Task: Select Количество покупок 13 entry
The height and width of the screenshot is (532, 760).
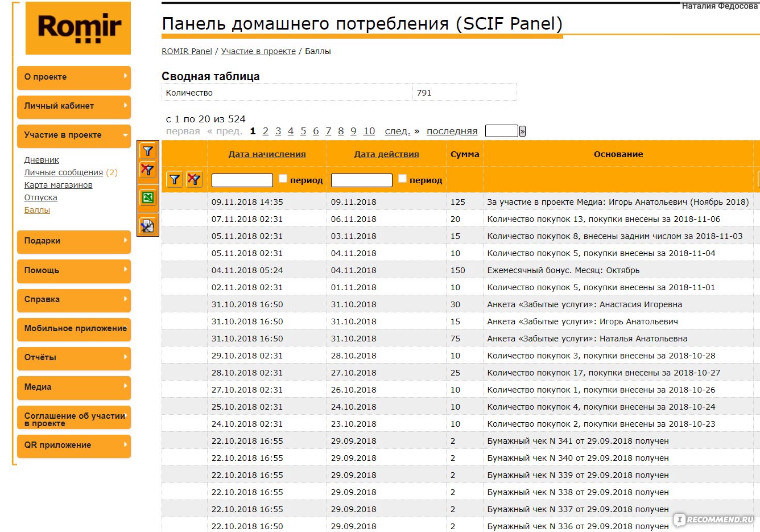Action: [x=604, y=219]
